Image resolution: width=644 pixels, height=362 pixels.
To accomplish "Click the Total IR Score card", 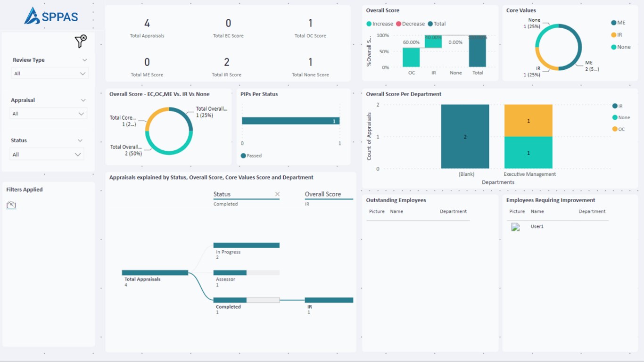I will (x=227, y=67).
